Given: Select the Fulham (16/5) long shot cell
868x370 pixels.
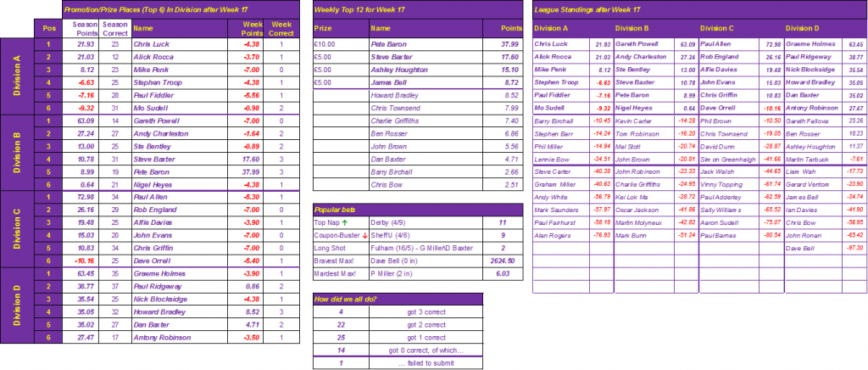Looking at the screenshot, I should tap(426, 249).
